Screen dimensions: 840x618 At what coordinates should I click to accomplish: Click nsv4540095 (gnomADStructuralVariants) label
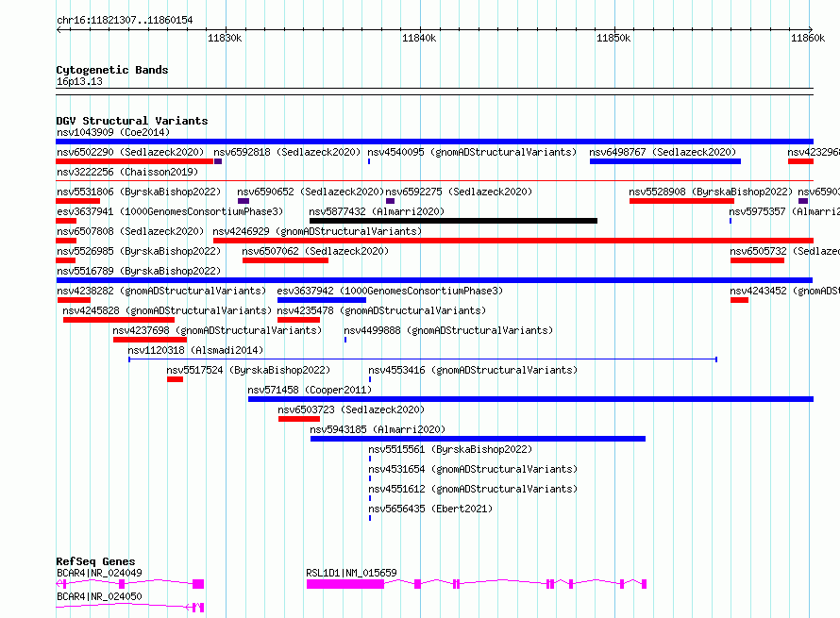(472, 152)
